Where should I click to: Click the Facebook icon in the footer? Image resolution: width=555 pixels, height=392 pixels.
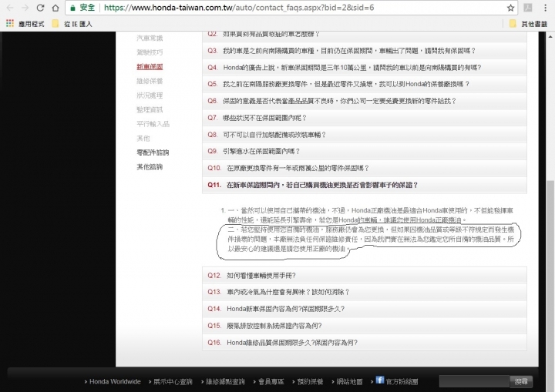[380, 380]
